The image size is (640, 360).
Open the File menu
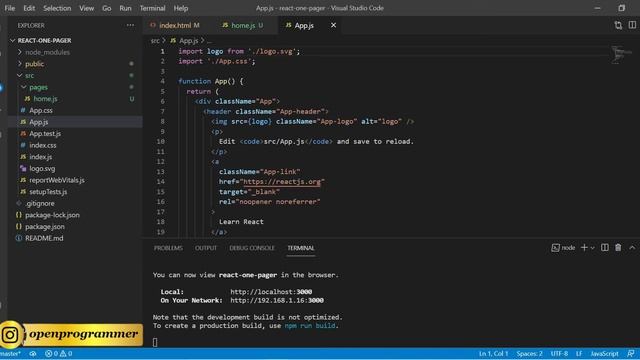tap(10, 8)
